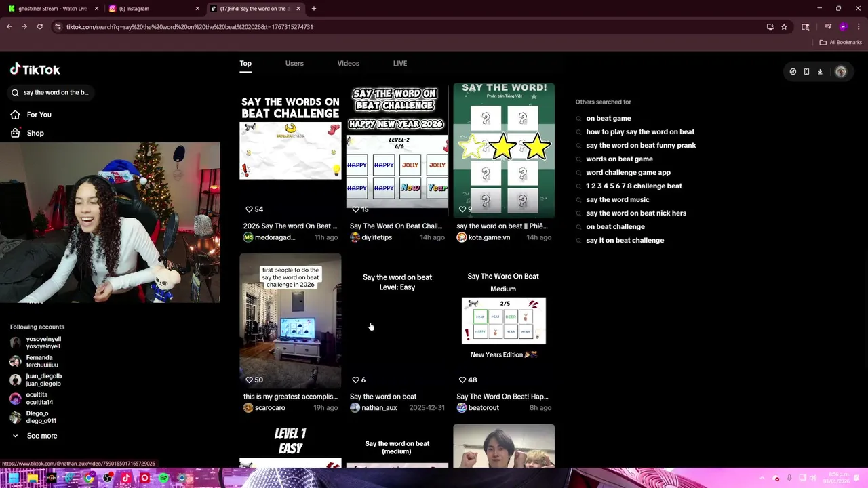Image resolution: width=868 pixels, height=488 pixels.
Task: Click medoragad avatar icon
Action: [248, 237]
